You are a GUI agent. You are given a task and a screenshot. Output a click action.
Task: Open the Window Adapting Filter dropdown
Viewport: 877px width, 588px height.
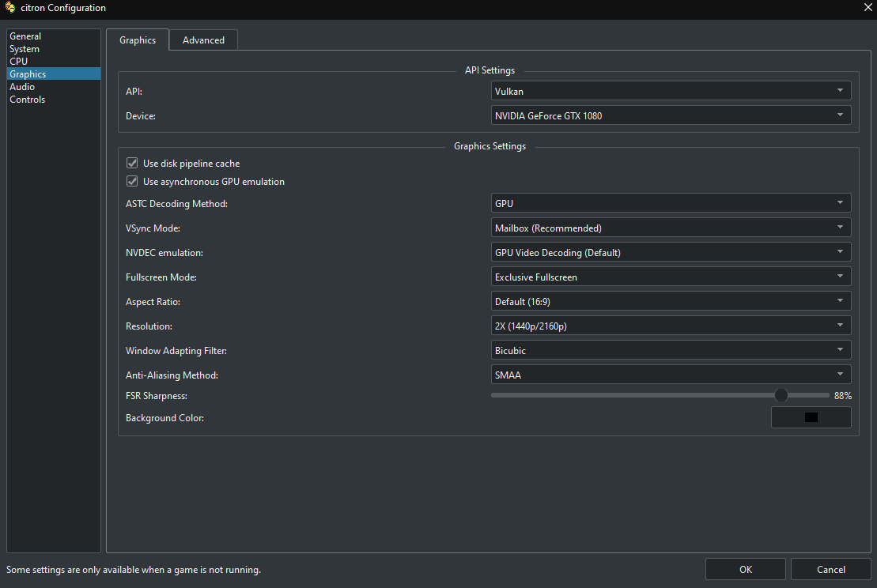click(671, 350)
